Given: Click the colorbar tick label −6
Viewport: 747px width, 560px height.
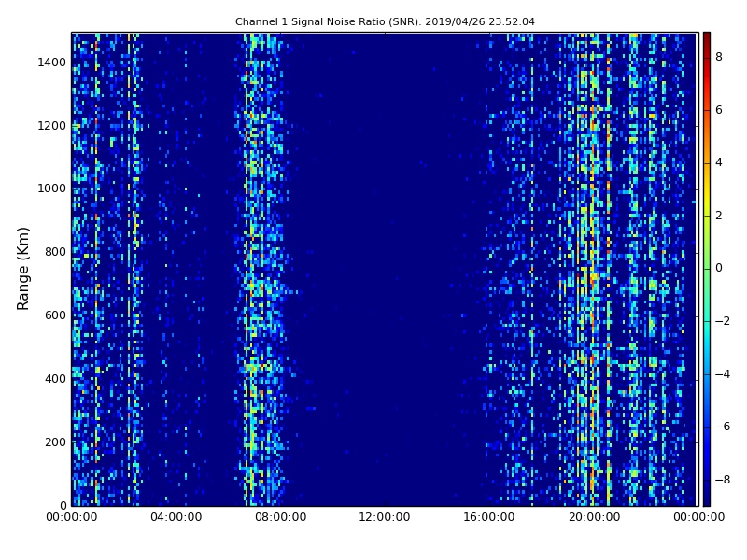Looking at the screenshot, I should [723, 427].
